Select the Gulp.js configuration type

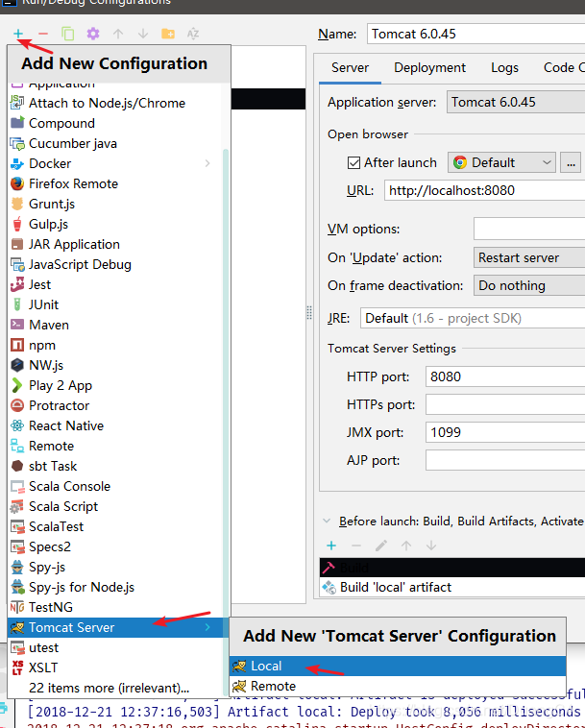tap(115, 224)
